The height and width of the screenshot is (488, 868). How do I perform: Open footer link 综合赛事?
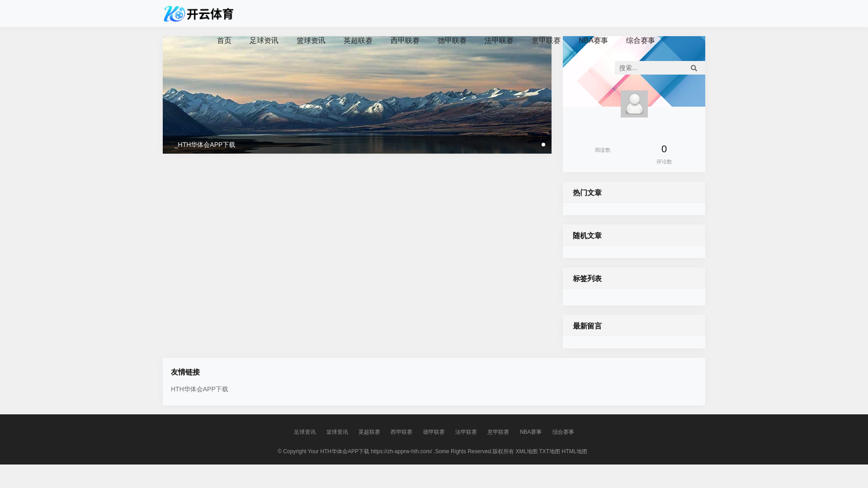tap(563, 432)
